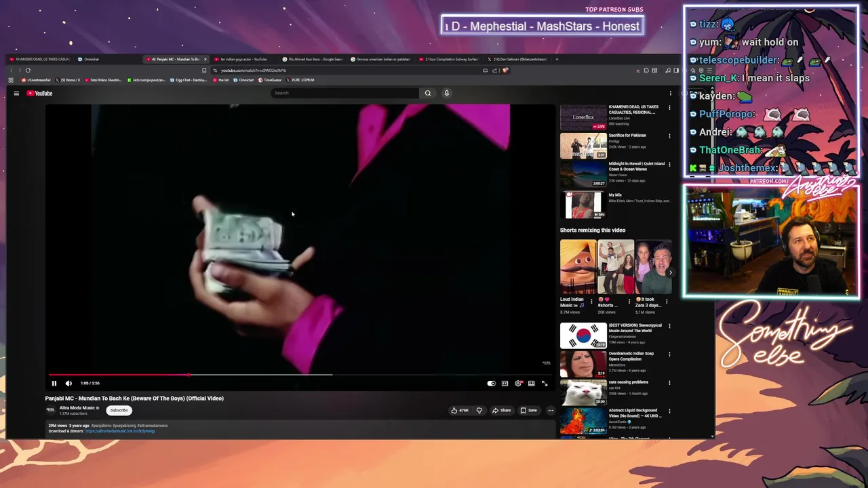Switch to KHAMENEI DEAD browser tab
868x488 pixels.
[x=39, y=59]
